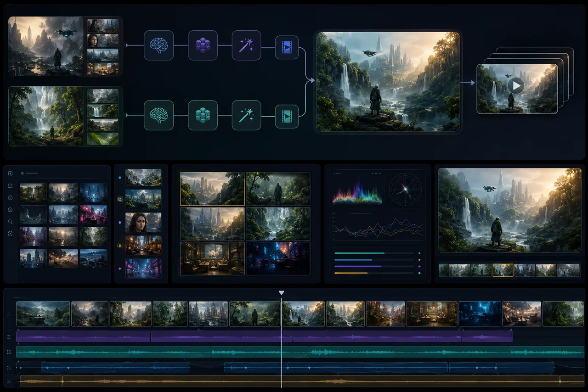Click the teal brain icon in lower pipeline
This screenshot has height=392, width=588.
pos(158,115)
